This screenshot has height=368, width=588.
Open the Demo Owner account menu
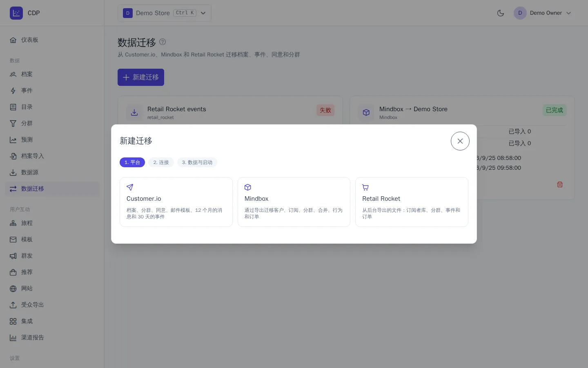click(543, 13)
